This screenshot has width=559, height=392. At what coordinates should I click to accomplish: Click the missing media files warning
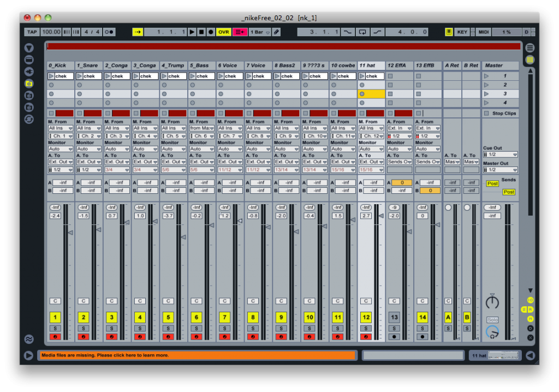[x=197, y=355]
